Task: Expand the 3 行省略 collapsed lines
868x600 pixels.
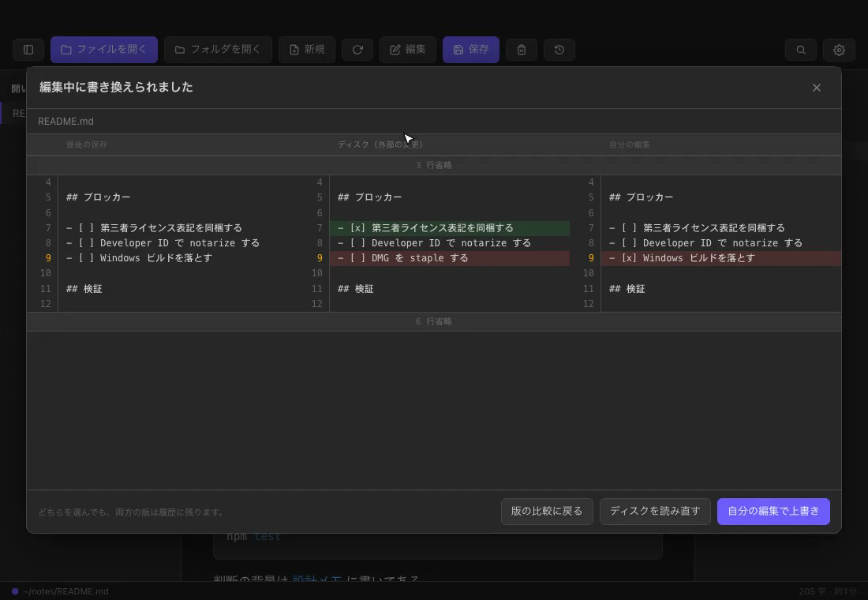Action: point(434,165)
